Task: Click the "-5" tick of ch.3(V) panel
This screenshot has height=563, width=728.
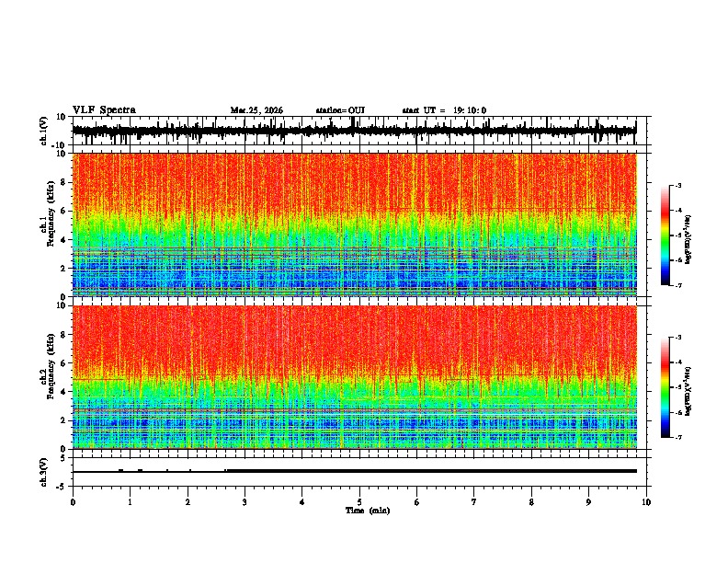Action: 63,487
